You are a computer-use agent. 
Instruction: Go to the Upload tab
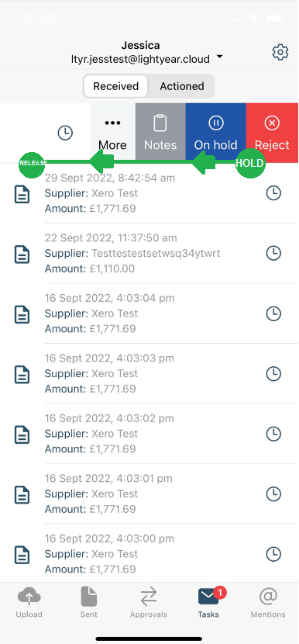point(29,603)
